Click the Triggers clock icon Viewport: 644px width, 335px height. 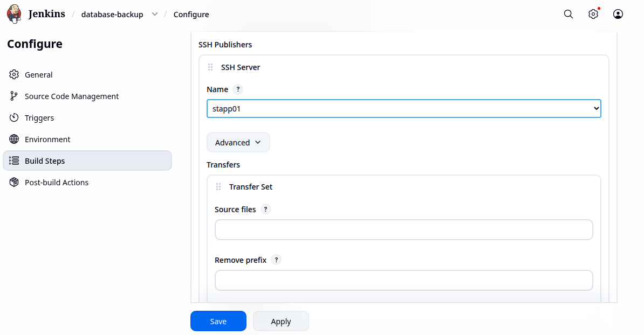point(14,117)
